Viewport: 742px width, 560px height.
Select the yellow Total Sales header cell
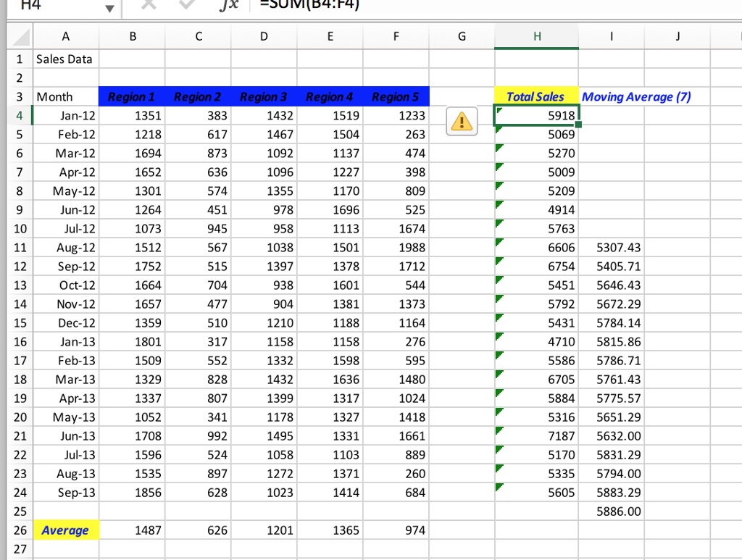(x=536, y=96)
